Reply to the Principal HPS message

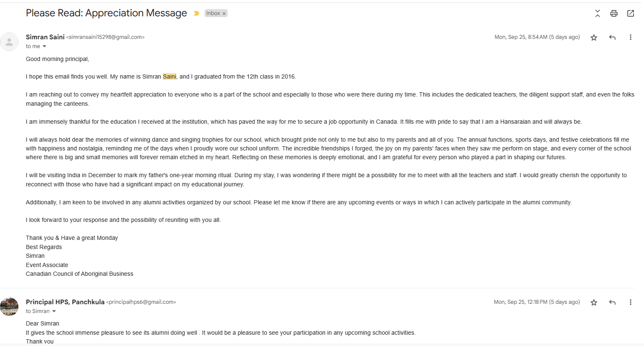coord(612,303)
